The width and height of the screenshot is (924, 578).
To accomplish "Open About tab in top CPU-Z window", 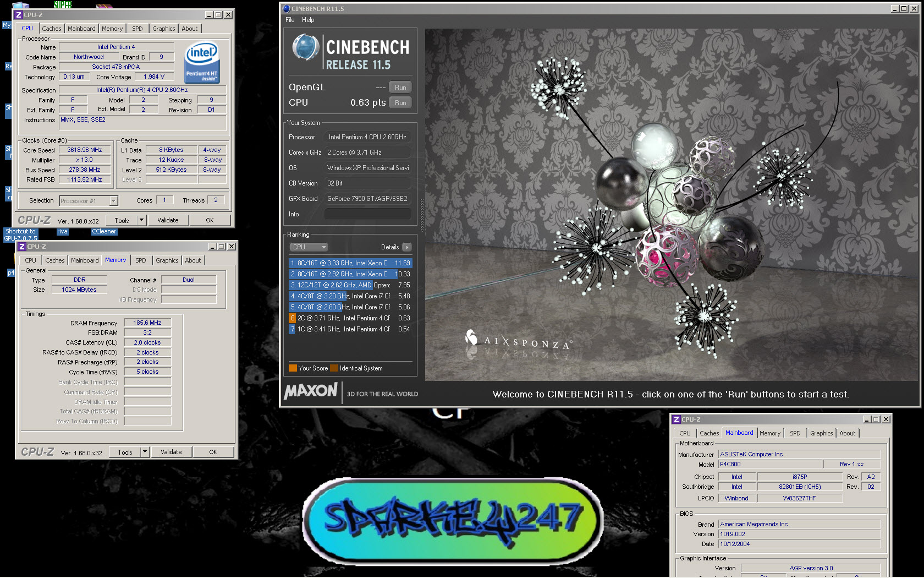I will [190, 29].
